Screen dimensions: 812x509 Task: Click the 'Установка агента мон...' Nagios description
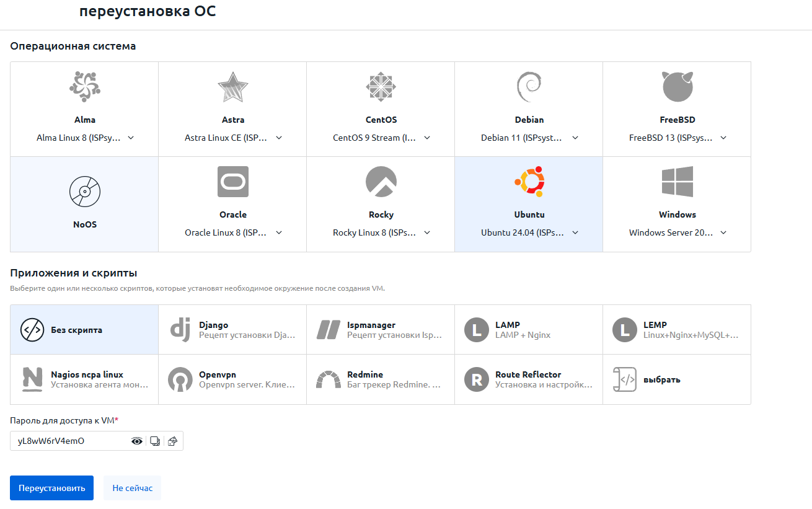tap(100, 384)
